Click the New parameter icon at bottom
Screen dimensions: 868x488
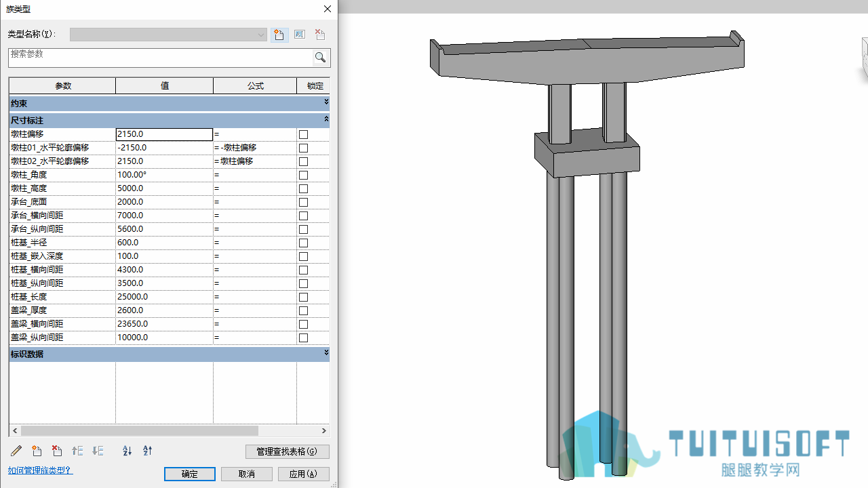pos(37,451)
